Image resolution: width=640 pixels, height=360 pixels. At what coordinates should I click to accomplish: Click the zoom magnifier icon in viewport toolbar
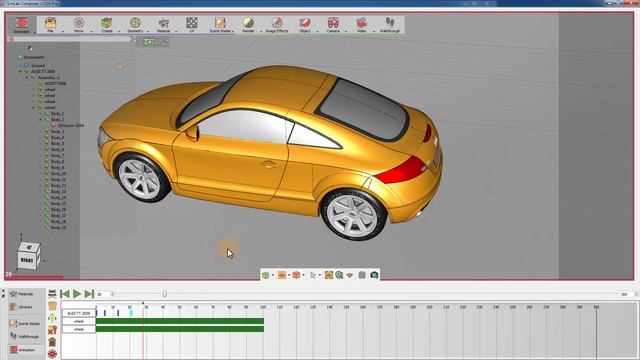pos(339,275)
